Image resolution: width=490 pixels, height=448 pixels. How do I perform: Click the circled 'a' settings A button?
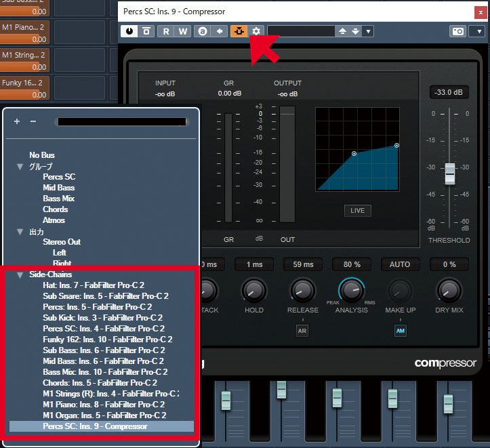(x=203, y=31)
